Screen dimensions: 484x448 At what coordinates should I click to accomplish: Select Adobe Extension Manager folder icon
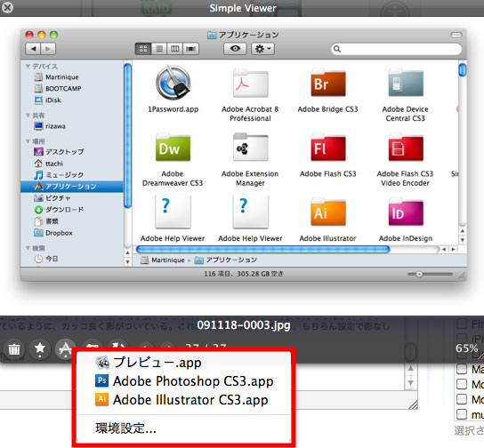(250, 148)
